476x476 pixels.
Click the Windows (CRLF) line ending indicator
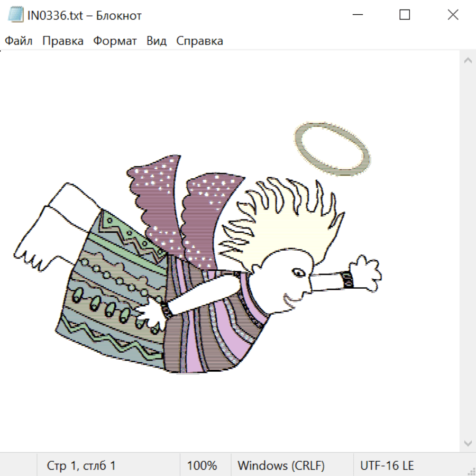pos(281,465)
